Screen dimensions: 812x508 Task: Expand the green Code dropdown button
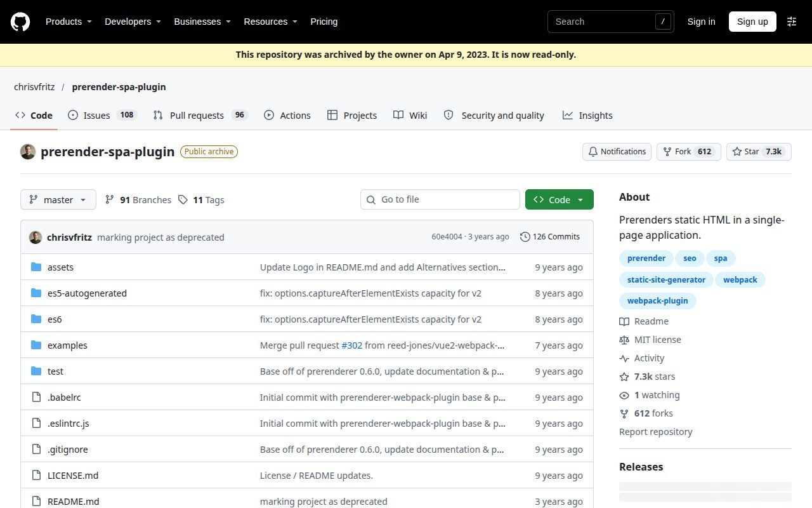[x=560, y=199]
